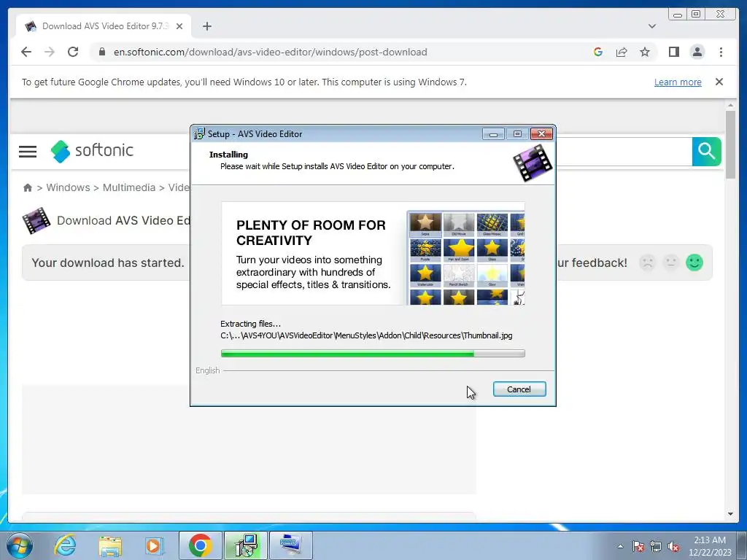Open the Multimedia breadcrumb link

(129, 187)
